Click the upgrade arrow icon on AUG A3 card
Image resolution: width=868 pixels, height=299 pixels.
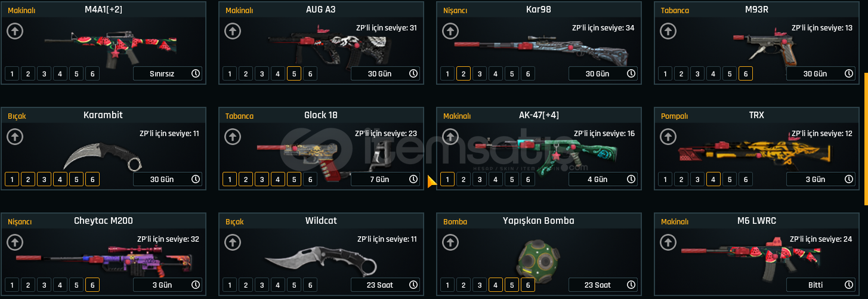click(233, 31)
